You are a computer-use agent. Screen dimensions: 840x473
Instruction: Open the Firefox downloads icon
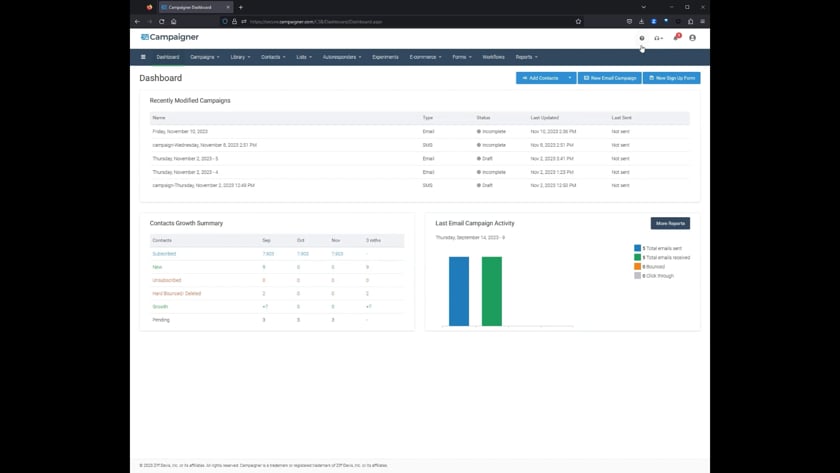pos(642,21)
